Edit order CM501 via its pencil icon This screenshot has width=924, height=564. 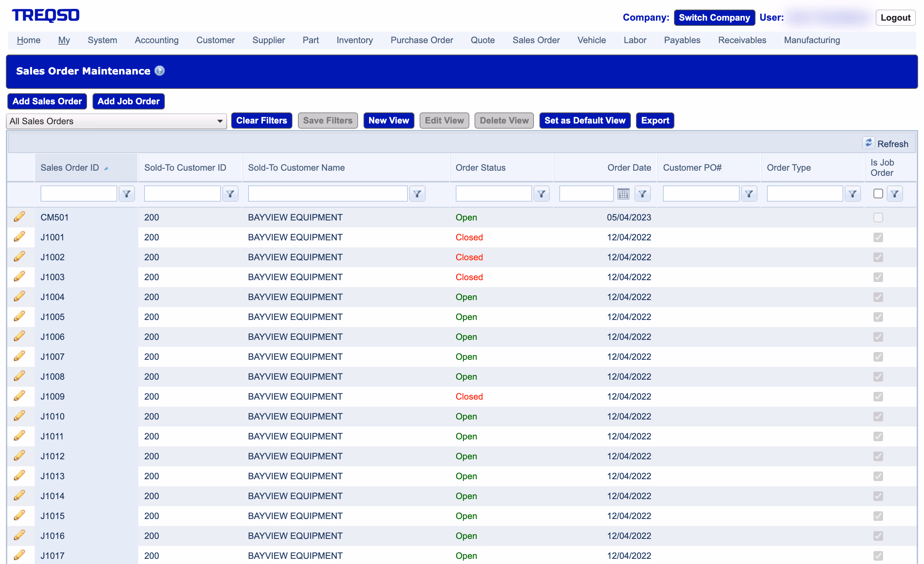tap(20, 217)
